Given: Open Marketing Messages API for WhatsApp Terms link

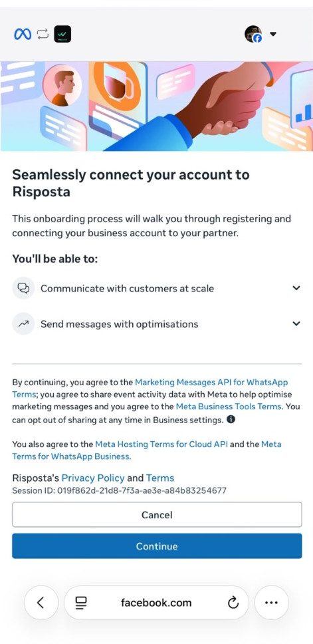Looking at the screenshot, I should click(x=150, y=388).
